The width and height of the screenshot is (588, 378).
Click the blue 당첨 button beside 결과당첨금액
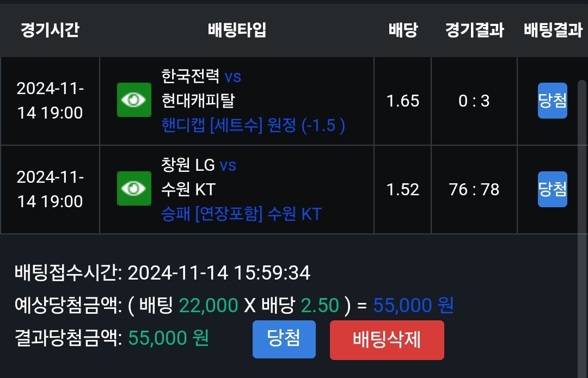(x=284, y=339)
